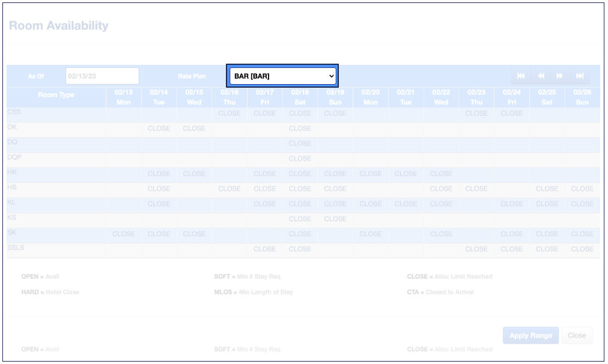Select SSLS CLOSE cell on 02/26 Sun
This screenshot has width=608, height=364.
tap(582, 249)
